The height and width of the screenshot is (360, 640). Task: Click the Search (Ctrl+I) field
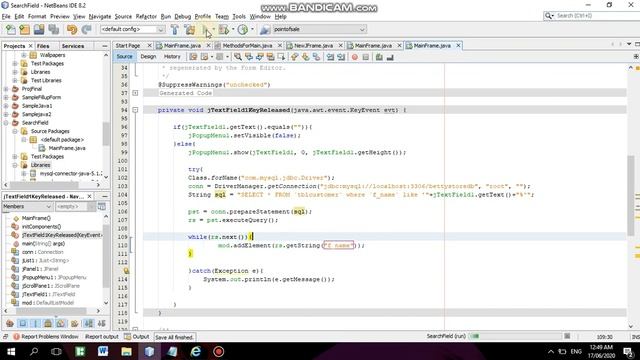591,16
